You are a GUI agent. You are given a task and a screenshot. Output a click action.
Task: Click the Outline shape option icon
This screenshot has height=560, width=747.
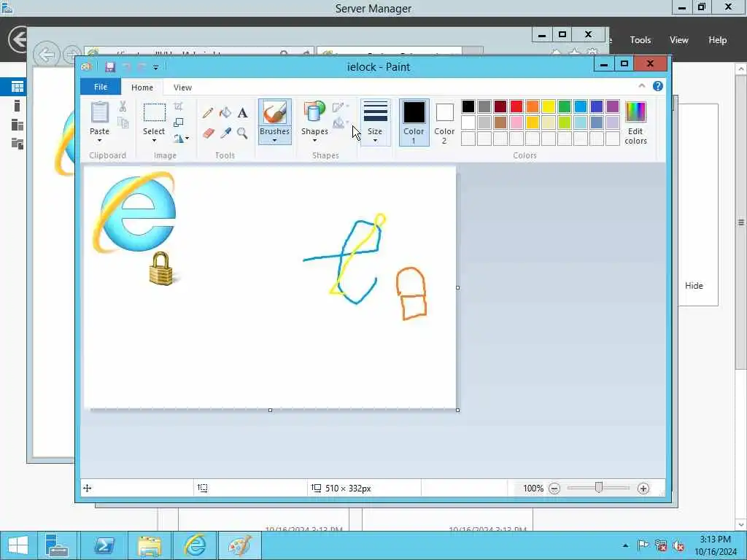[x=339, y=108]
